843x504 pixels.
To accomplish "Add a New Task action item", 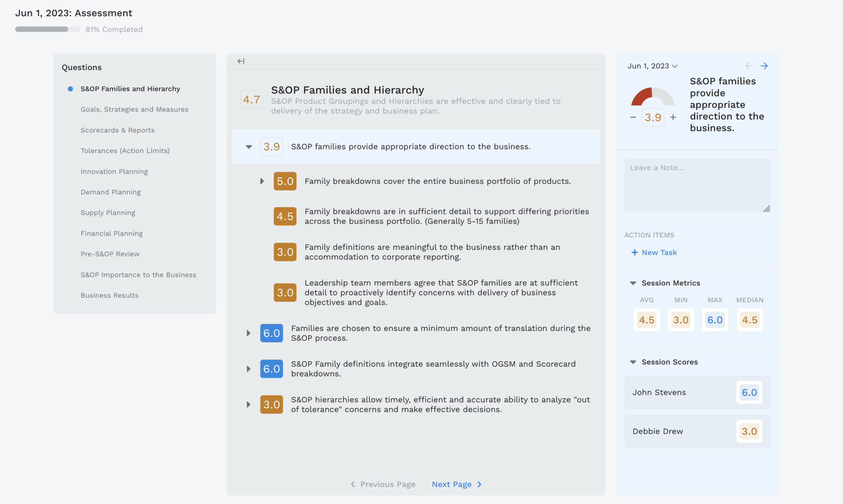I will [x=654, y=252].
